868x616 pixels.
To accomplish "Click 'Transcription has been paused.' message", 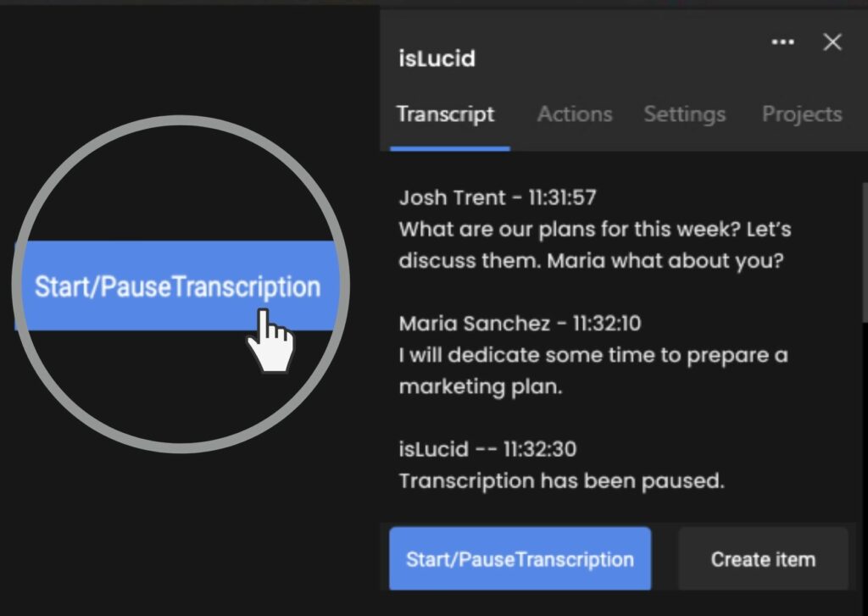I will 561,480.
